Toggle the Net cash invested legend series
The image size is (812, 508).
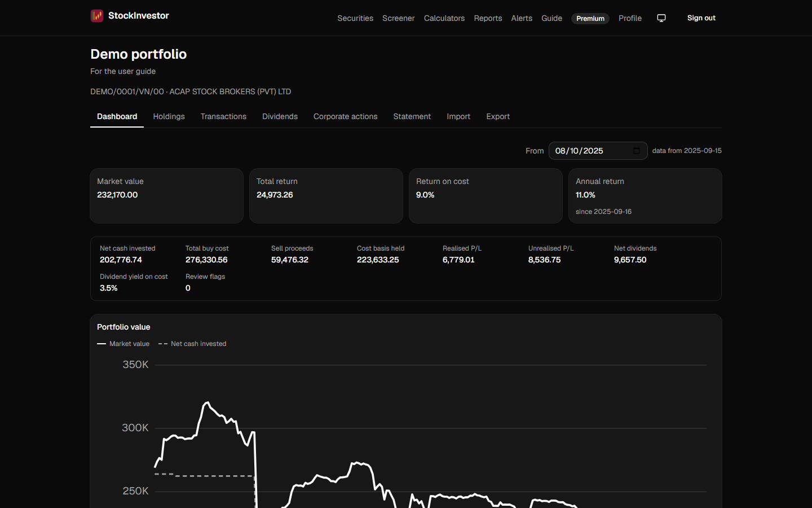pos(192,344)
